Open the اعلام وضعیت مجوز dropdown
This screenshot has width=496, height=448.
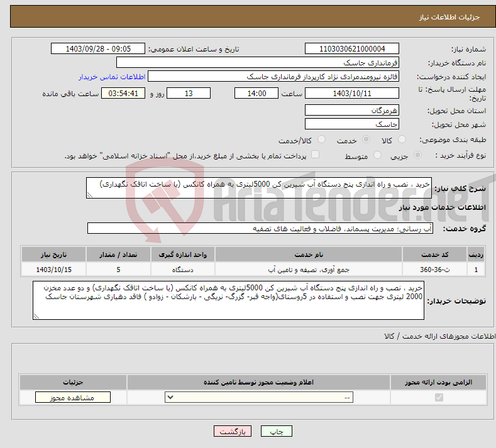coord(259,397)
